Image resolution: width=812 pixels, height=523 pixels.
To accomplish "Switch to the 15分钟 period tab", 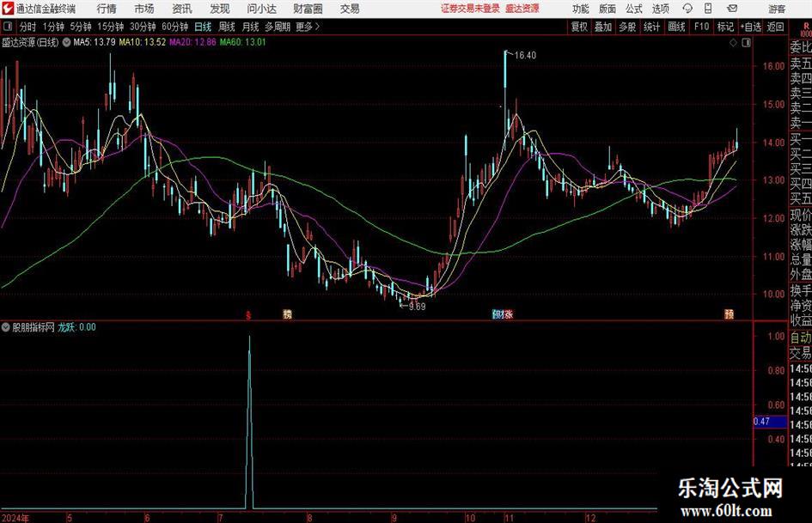I will pyautogui.click(x=110, y=27).
